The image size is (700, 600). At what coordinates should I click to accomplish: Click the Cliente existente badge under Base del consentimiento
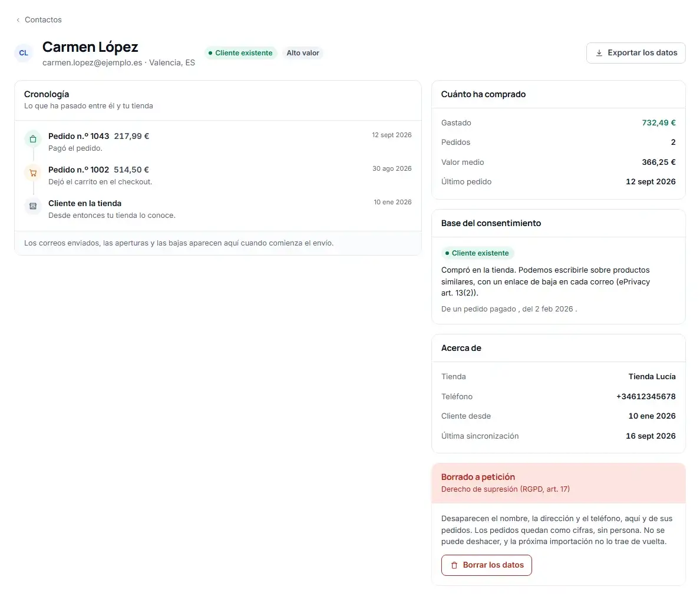(478, 253)
